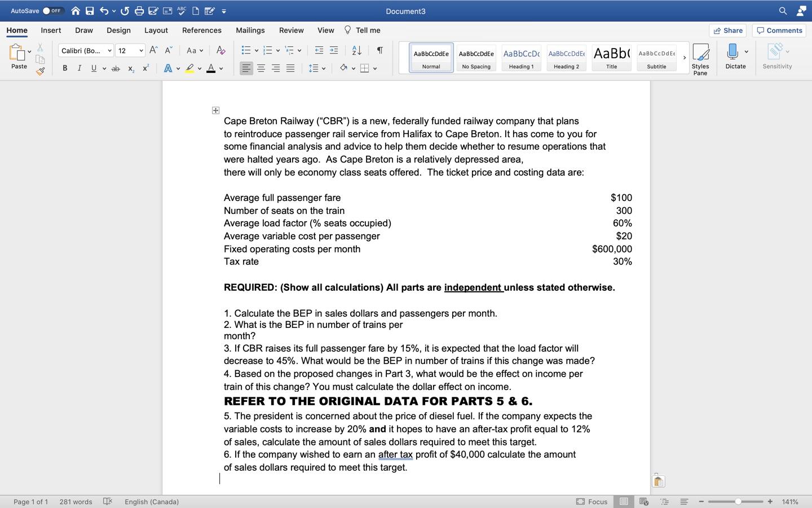
Task: Apply bold formatting
Action: tap(64, 68)
